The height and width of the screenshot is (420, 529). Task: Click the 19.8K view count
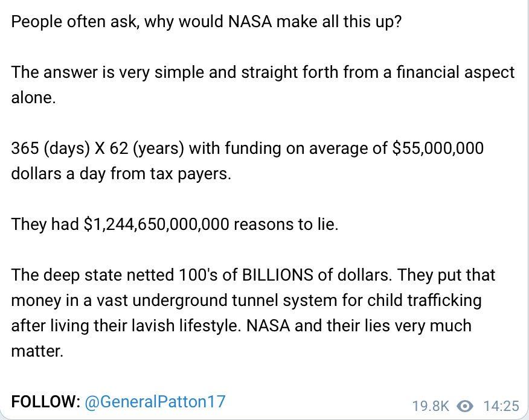(x=430, y=405)
